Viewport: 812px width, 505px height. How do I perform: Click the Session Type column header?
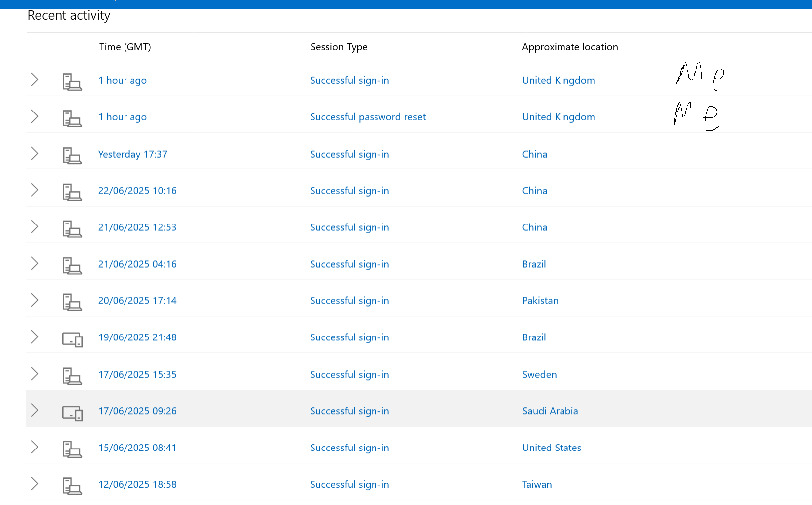tap(339, 47)
